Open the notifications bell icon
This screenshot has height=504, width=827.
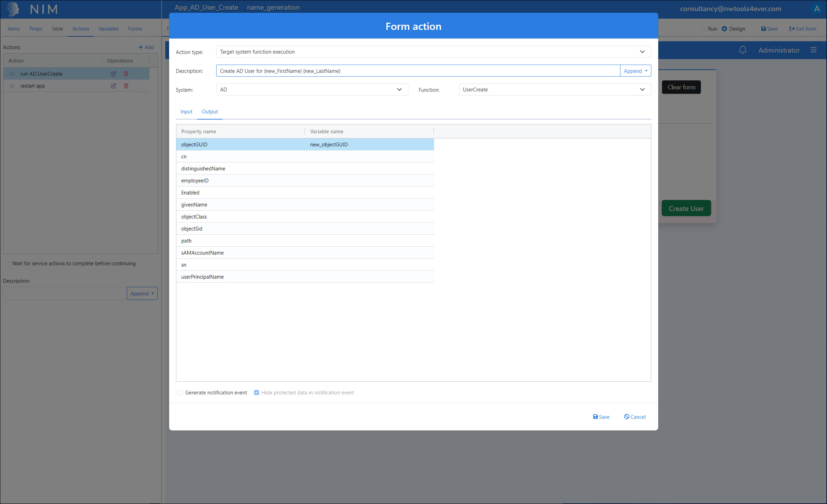click(x=742, y=50)
